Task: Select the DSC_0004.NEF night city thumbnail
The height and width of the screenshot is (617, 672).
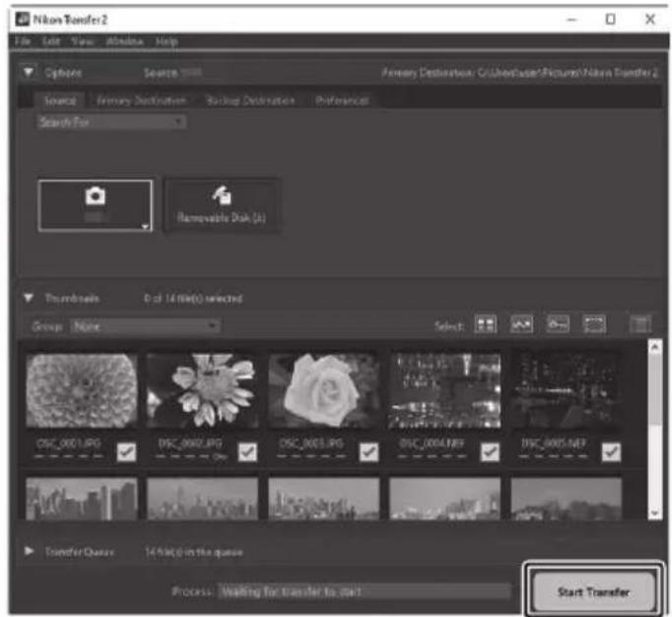Action: point(444,390)
